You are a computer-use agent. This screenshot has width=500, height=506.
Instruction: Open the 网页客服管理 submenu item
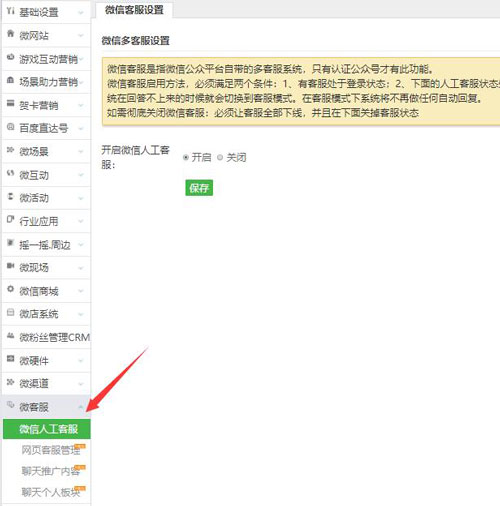click(51, 450)
